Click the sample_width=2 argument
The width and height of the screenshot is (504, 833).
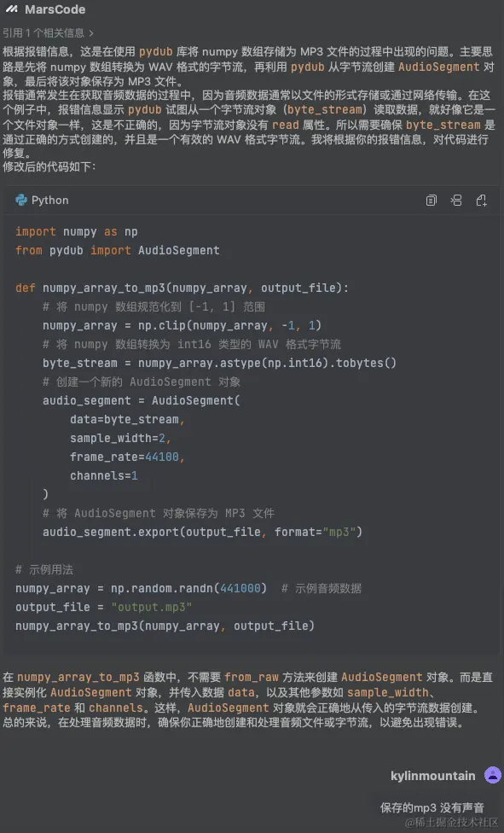tap(120, 438)
